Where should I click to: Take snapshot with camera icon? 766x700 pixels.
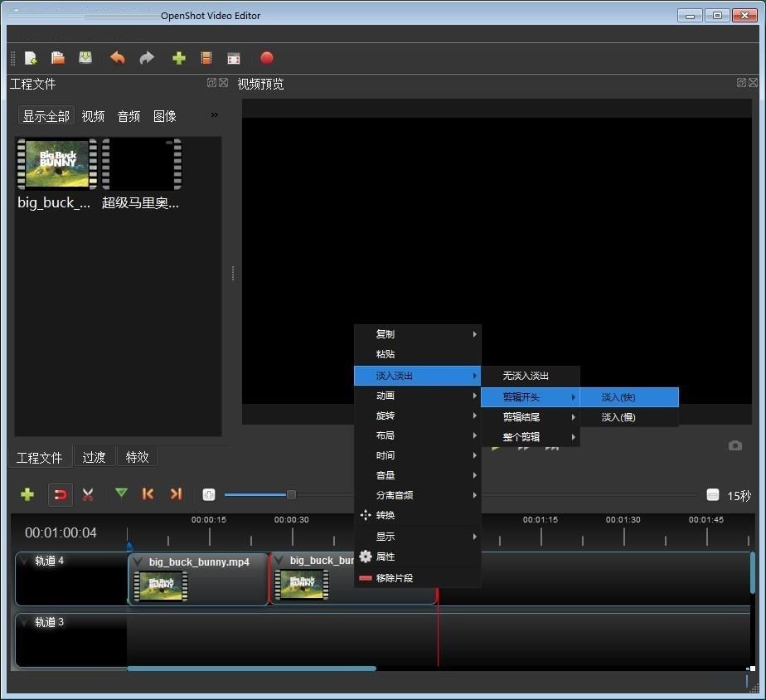pyautogui.click(x=735, y=445)
